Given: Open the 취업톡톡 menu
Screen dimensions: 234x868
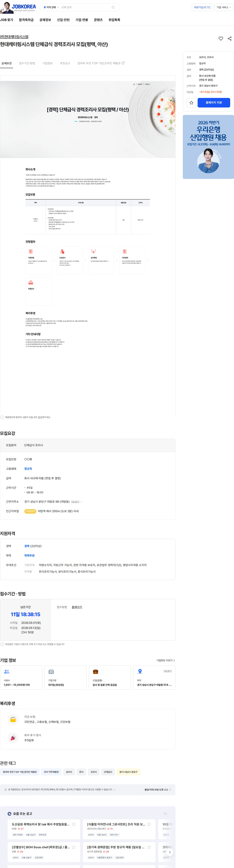Looking at the screenshot, I should tap(114, 20).
